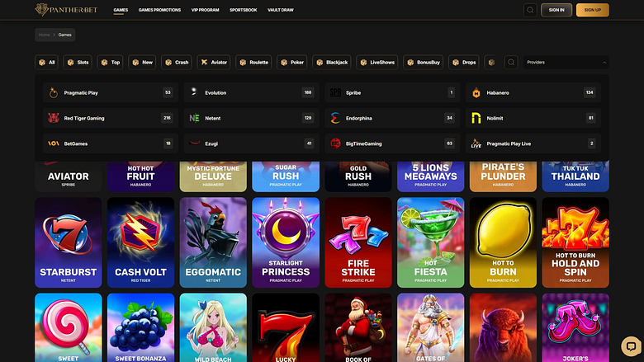Show New games category
This screenshot has height=362, width=644.
pos(142,63)
